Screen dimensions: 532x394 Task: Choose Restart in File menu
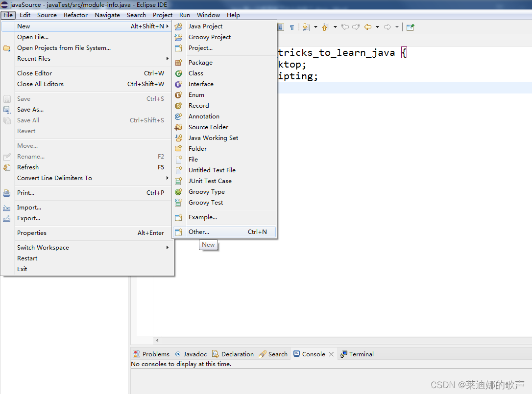coord(88,258)
